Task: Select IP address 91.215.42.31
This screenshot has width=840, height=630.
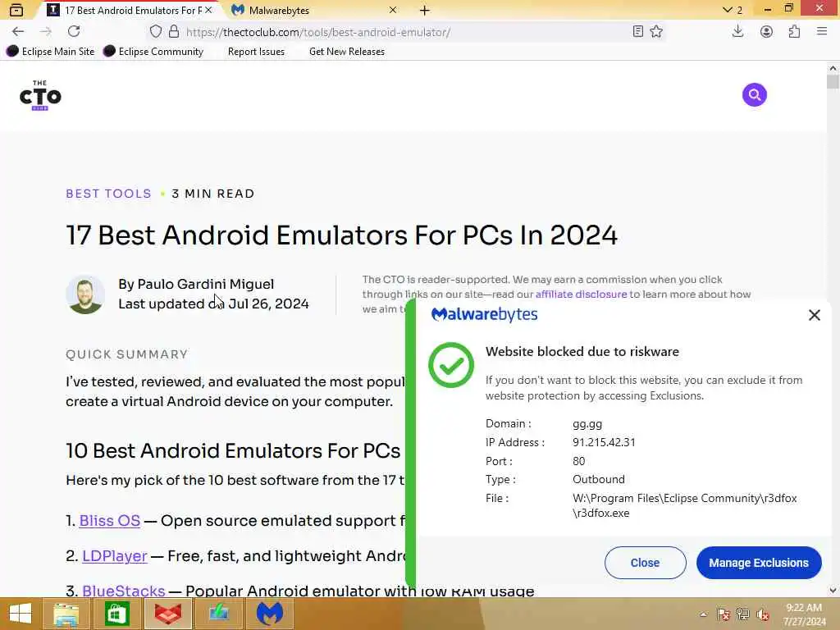Action: click(604, 442)
